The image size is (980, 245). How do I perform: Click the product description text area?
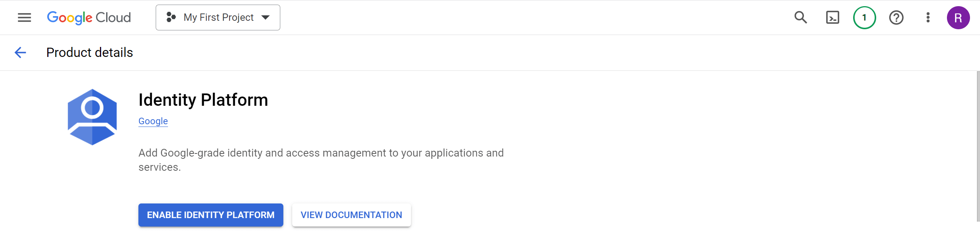click(x=321, y=159)
